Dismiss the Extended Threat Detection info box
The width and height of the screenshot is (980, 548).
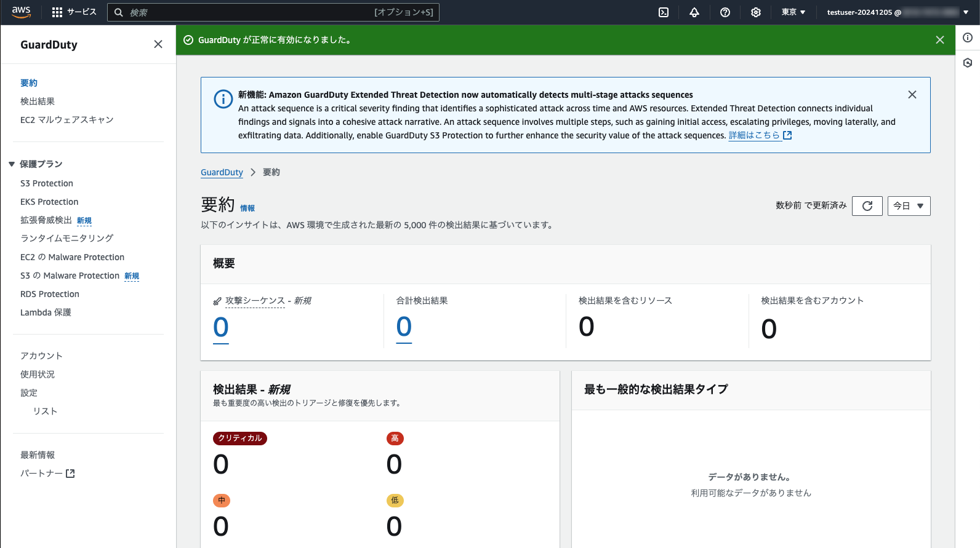[912, 95]
